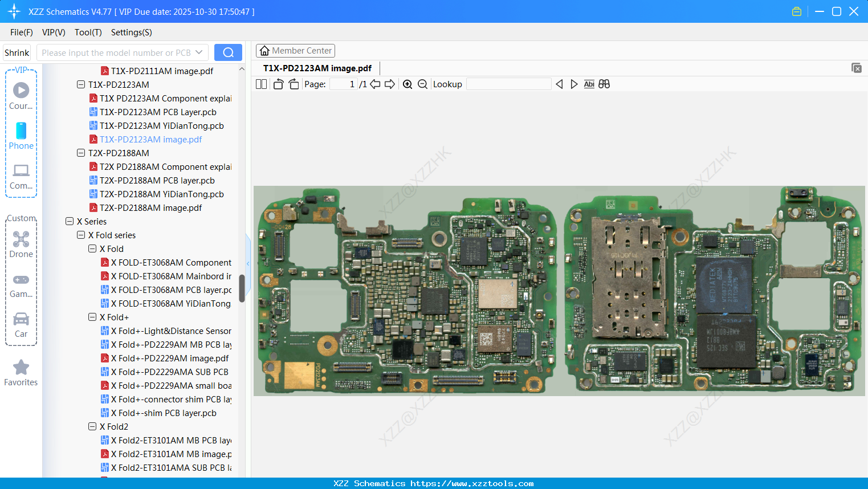Select the T1X-PD2123AM image.pdf tab

pyautogui.click(x=317, y=68)
